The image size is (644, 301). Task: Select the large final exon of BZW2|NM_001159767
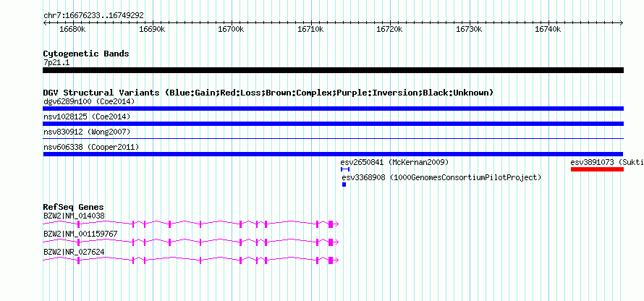point(331,242)
